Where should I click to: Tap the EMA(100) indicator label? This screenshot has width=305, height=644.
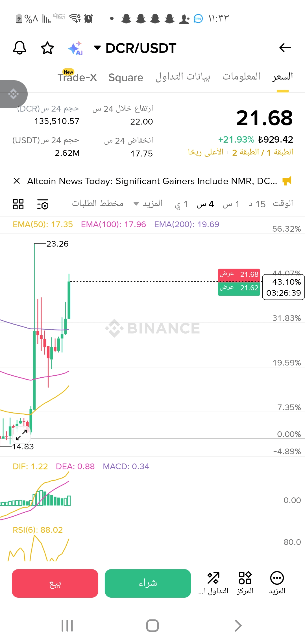[113, 224]
